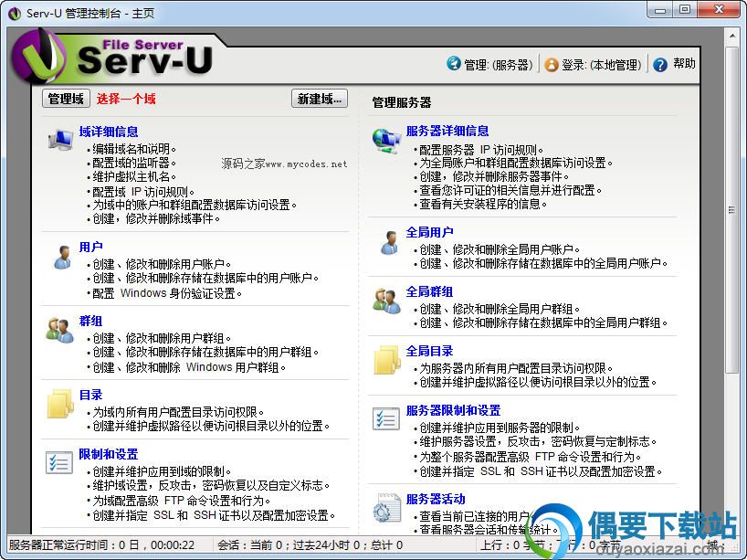Click the text 编辑域名和说明。
The image size is (747, 560).
[134, 149]
